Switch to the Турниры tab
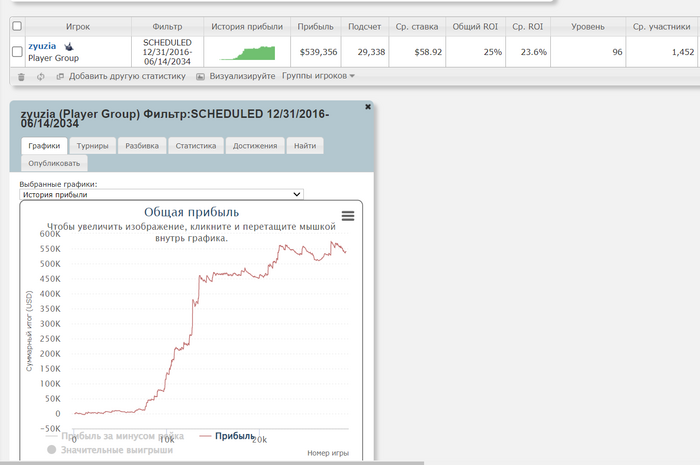The width and height of the screenshot is (700, 465). pyautogui.click(x=92, y=146)
